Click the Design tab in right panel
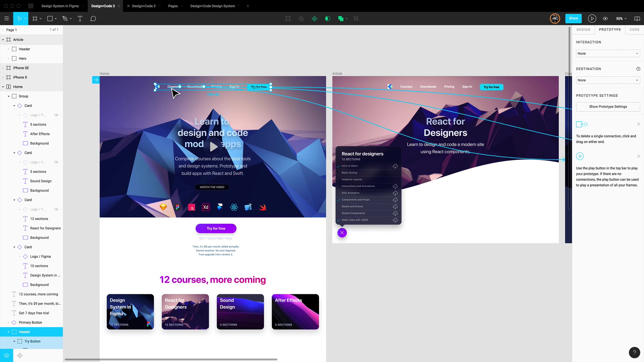This screenshot has width=644, height=362. [583, 29]
